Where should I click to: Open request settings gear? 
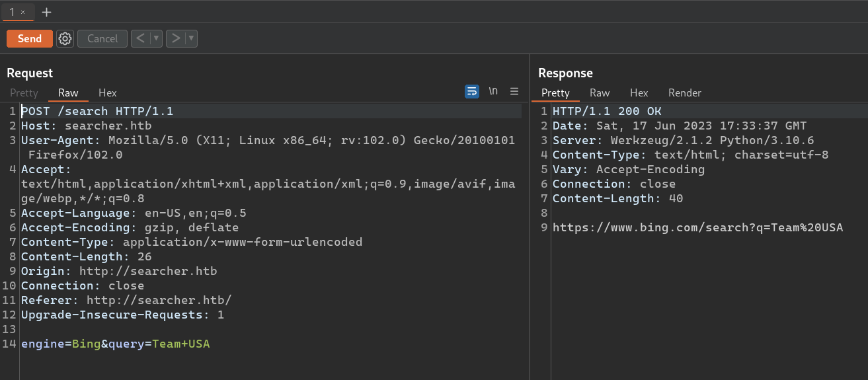point(65,38)
